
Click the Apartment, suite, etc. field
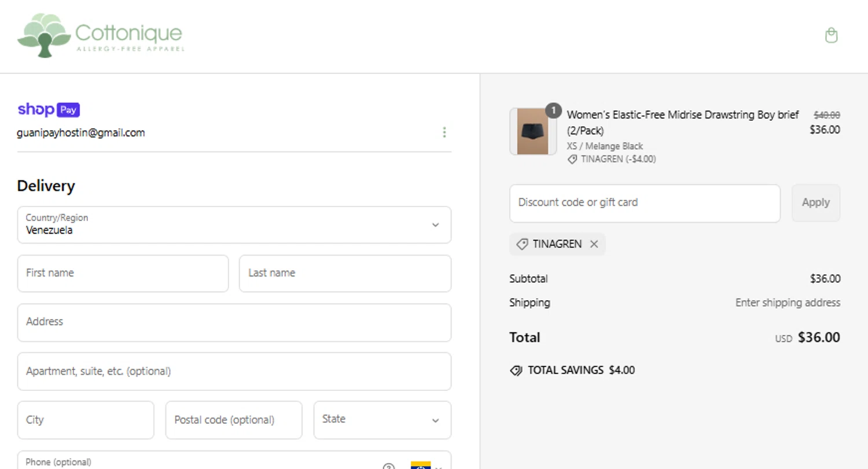point(234,371)
